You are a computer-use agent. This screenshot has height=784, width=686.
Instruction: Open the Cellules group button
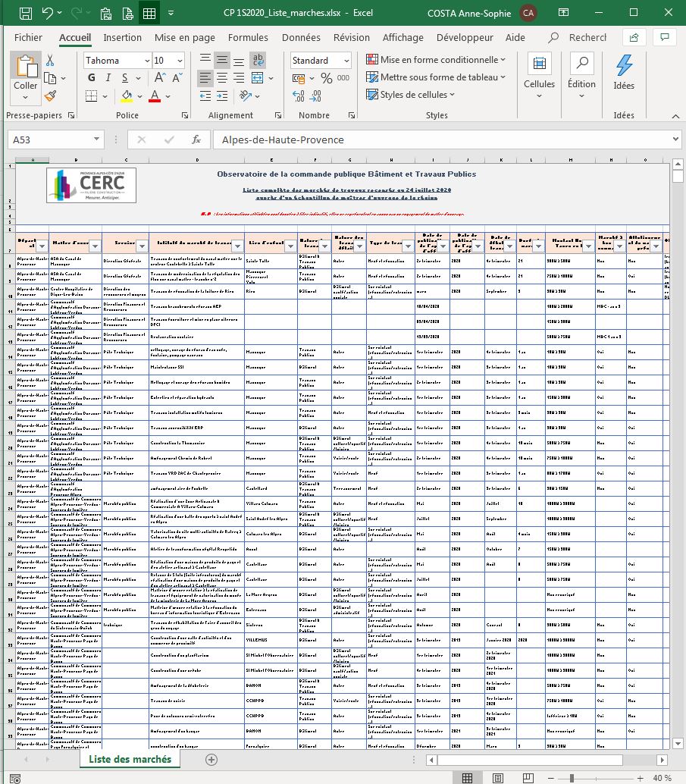539,75
